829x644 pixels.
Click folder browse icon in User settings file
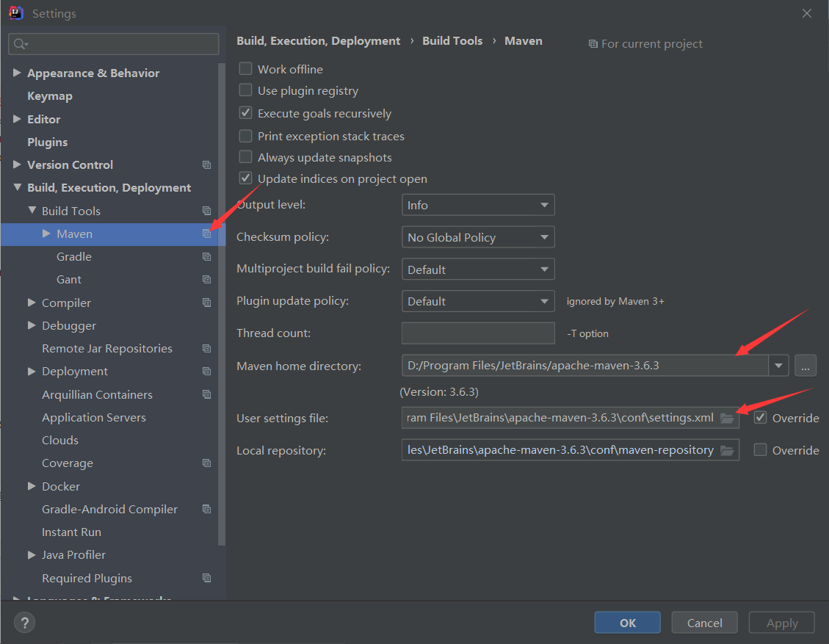[x=728, y=419]
